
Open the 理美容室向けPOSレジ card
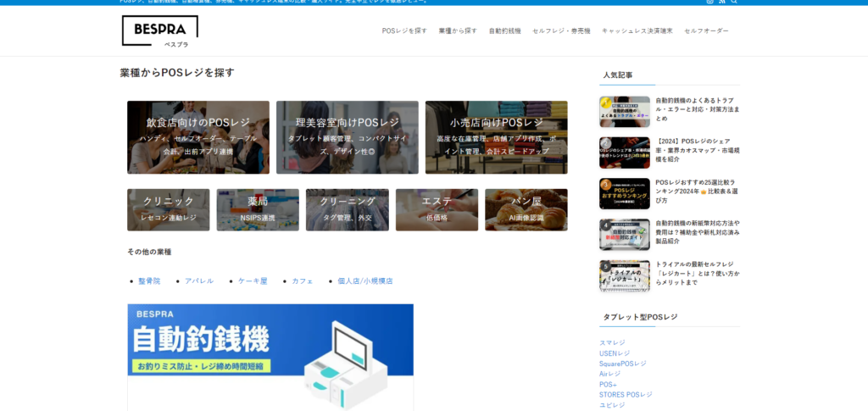coord(347,137)
